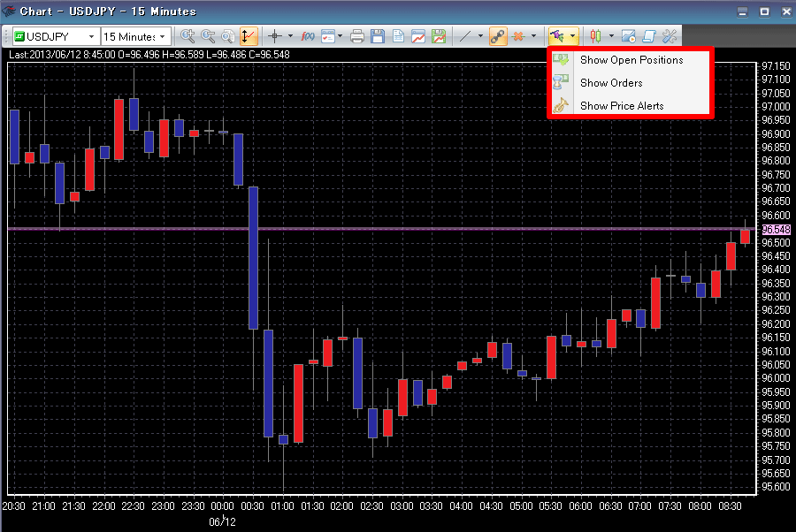The image size is (796, 532).
Task: Click the load chart template icon
Action: [417, 36]
